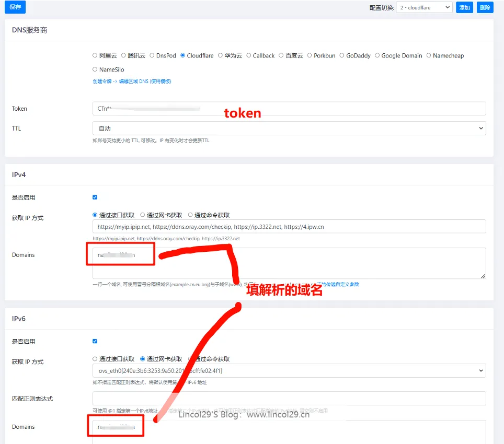Click the IPv4 Domains text area
The width and height of the screenshot is (504, 444).
[x=289, y=263]
